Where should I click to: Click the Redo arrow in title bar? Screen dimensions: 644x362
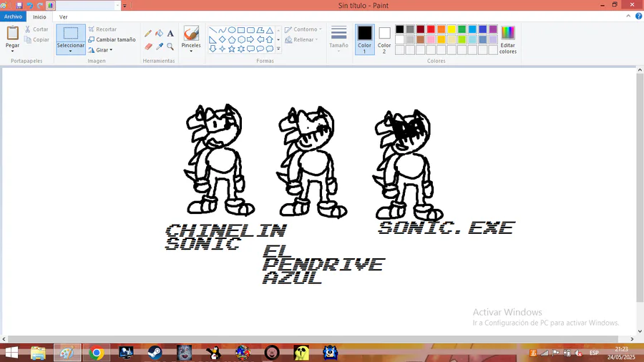[40, 5]
